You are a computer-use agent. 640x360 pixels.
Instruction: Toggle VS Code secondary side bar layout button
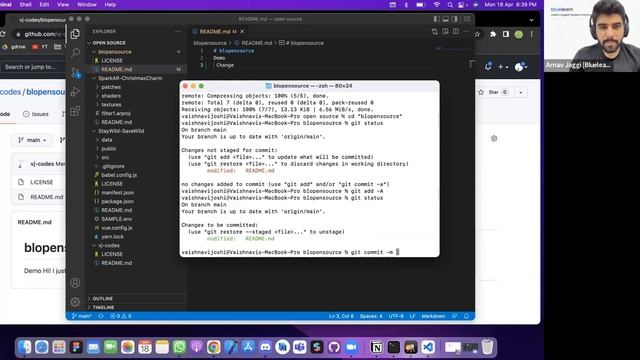click(455, 19)
